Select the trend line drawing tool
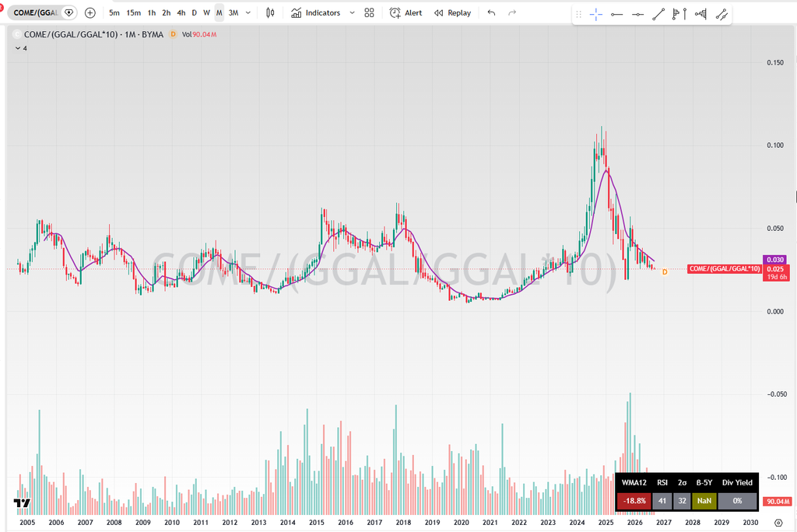 658,14
